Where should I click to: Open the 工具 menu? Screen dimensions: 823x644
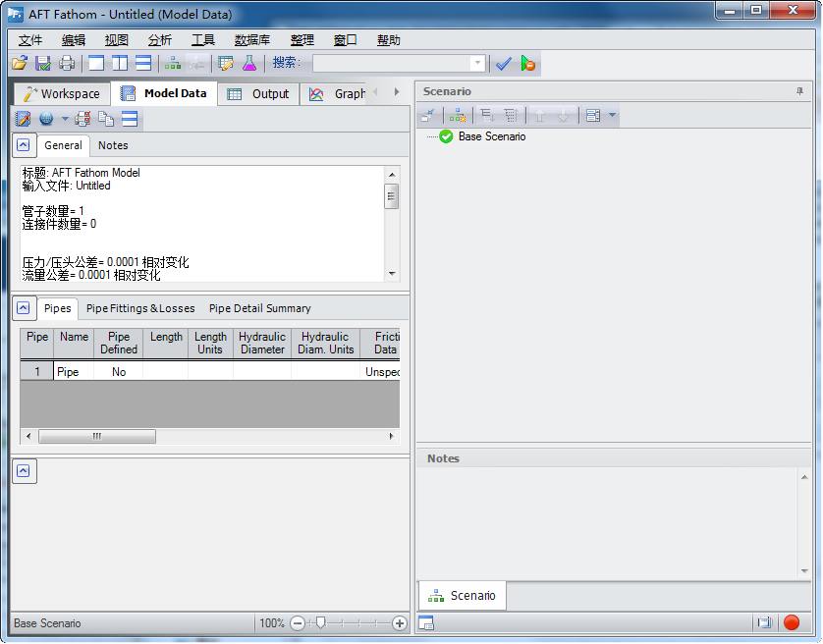point(203,40)
